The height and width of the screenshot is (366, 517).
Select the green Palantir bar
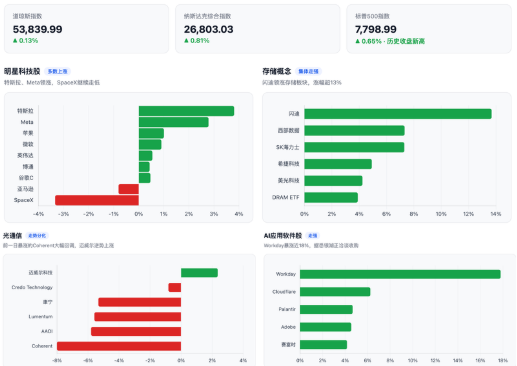click(326, 309)
